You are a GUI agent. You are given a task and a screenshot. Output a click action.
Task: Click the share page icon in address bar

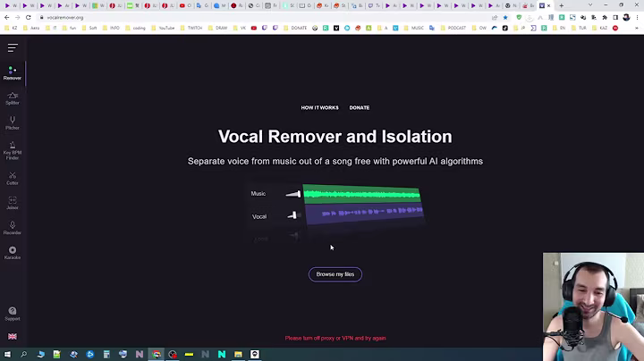tap(495, 18)
